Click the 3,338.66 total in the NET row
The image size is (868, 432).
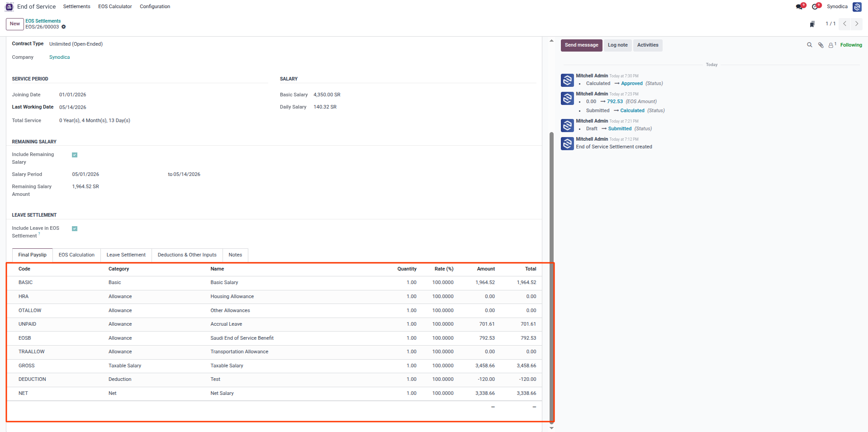point(526,394)
